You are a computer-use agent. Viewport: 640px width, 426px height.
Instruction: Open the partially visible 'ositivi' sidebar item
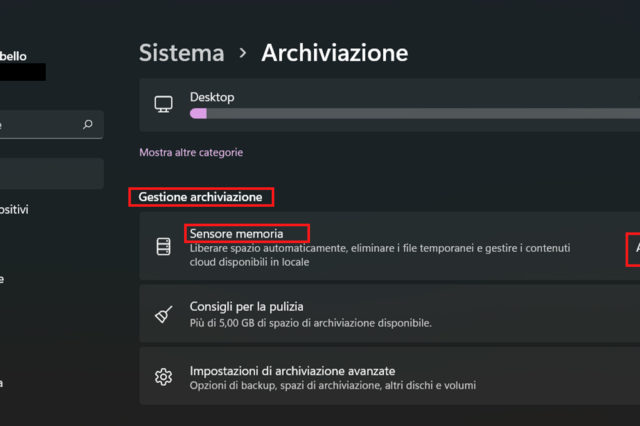(18, 210)
